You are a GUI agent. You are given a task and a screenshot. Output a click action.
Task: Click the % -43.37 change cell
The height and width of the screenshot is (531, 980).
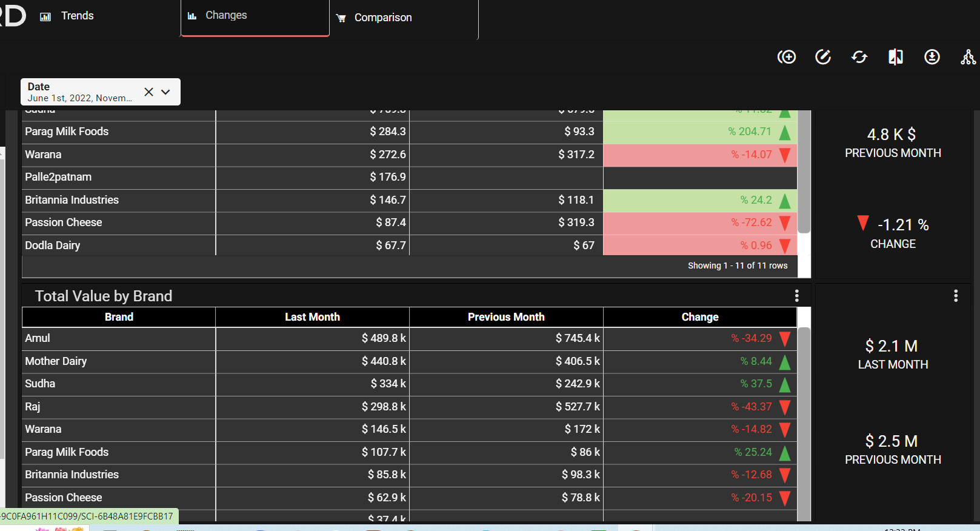(x=700, y=407)
